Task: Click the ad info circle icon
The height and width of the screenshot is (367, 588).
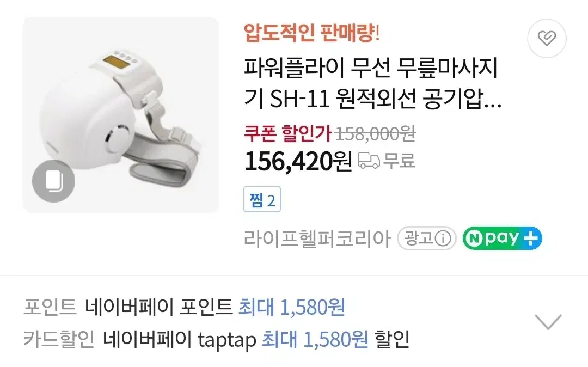Action: 443,238
